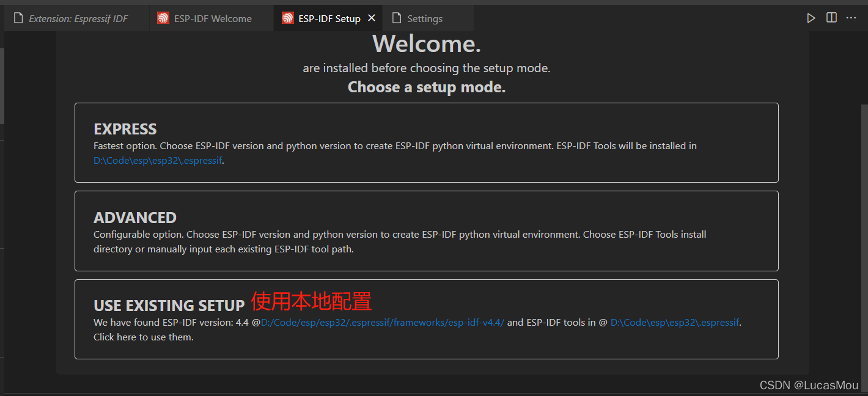Click the EXPRESS heading text
The height and width of the screenshot is (396, 868).
pyautogui.click(x=125, y=129)
